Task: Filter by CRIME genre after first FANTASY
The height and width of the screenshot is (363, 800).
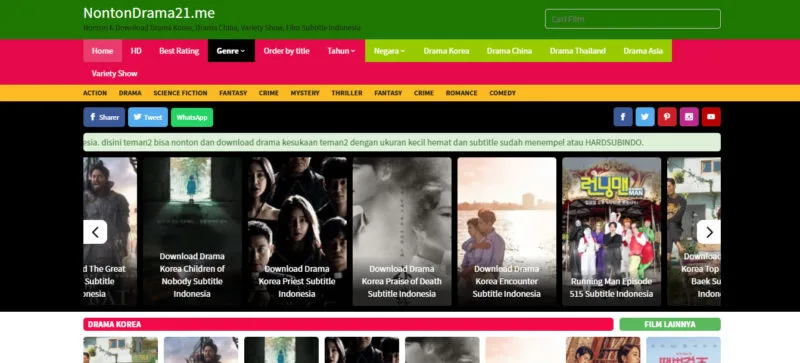Action: point(269,93)
